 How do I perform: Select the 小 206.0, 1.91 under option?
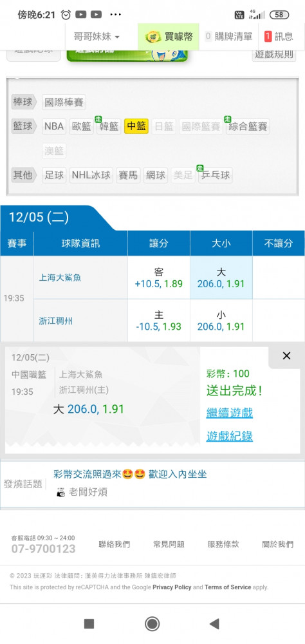(x=221, y=320)
